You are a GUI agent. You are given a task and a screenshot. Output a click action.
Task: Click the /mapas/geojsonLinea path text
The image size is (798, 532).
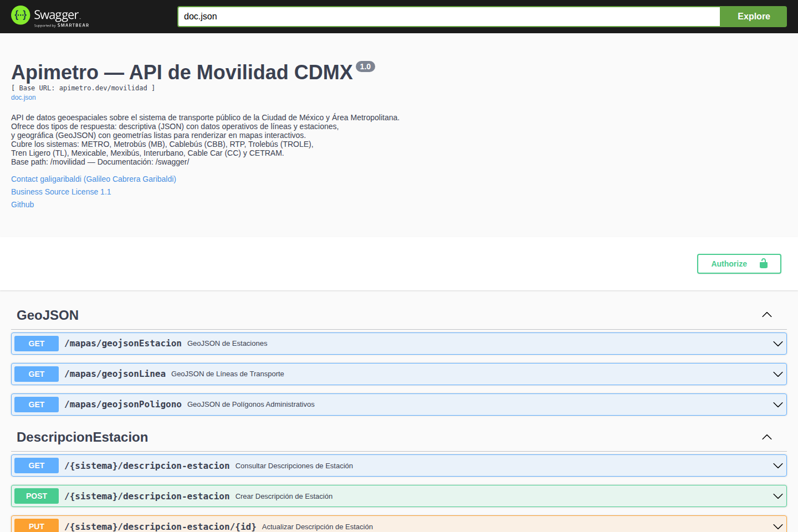tap(115, 374)
